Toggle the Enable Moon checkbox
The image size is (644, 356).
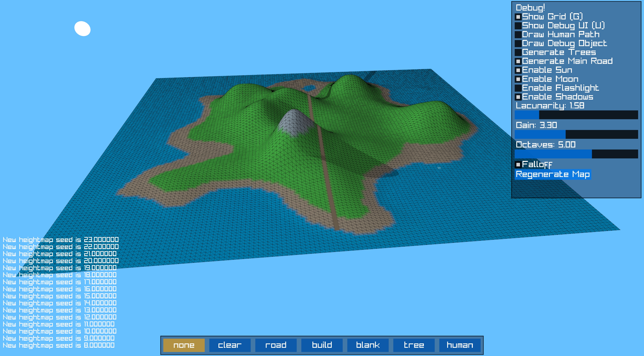(x=518, y=79)
